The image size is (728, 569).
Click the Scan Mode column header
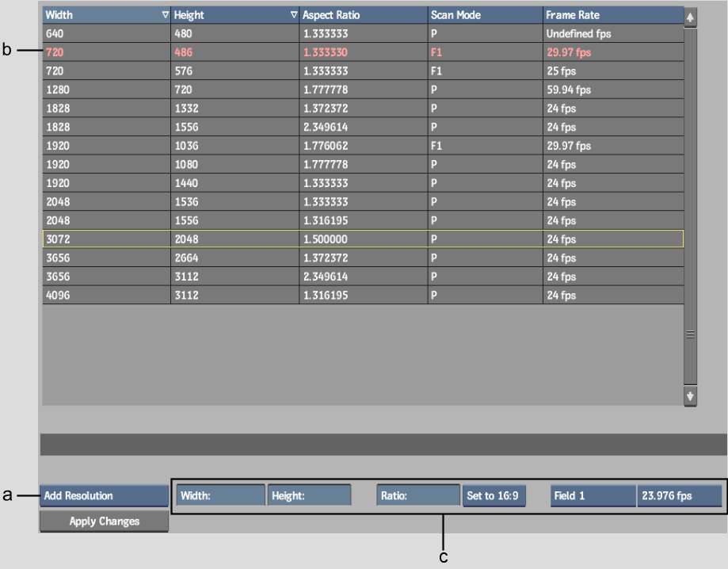(485, 15)
